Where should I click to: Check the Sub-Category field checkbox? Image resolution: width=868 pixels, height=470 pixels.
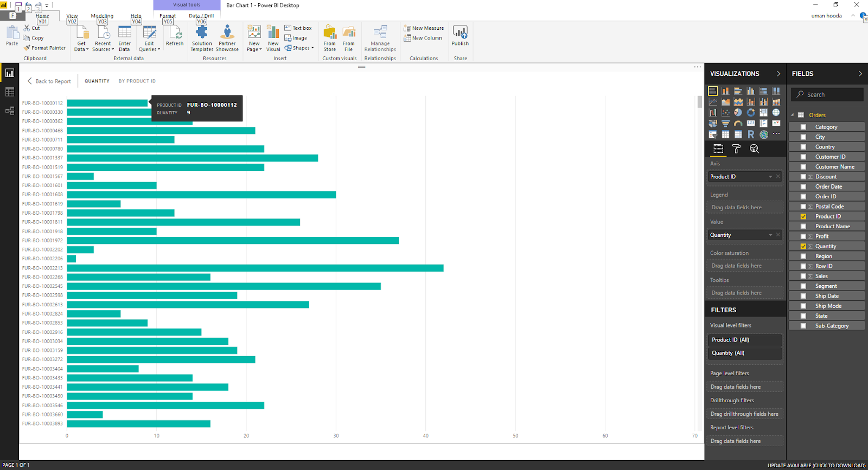[803, 326]
